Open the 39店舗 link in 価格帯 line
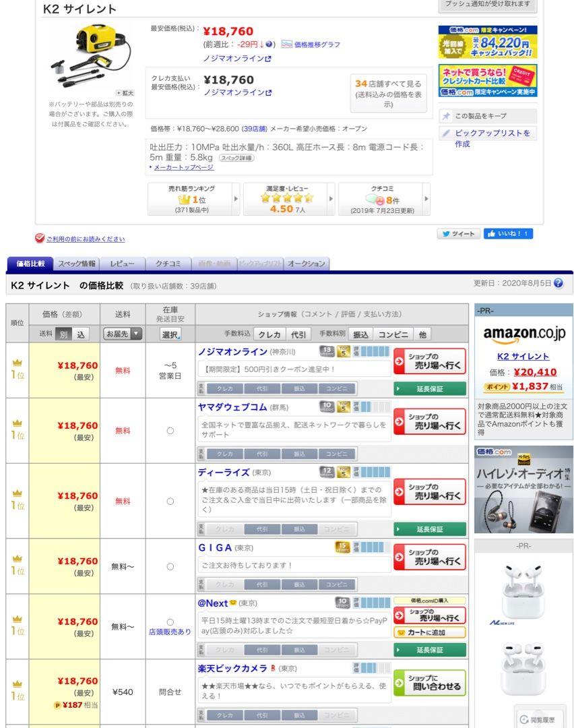 pos(254,129)
